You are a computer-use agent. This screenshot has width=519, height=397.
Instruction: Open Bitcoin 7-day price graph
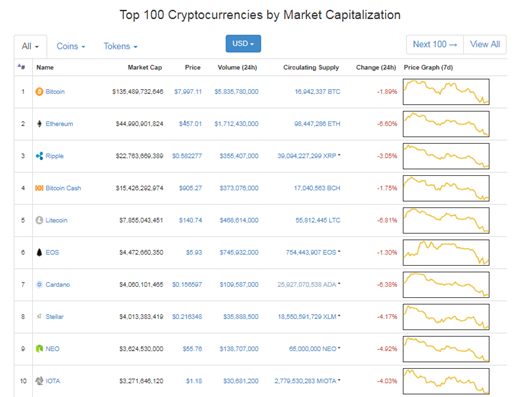coord(446,92)
